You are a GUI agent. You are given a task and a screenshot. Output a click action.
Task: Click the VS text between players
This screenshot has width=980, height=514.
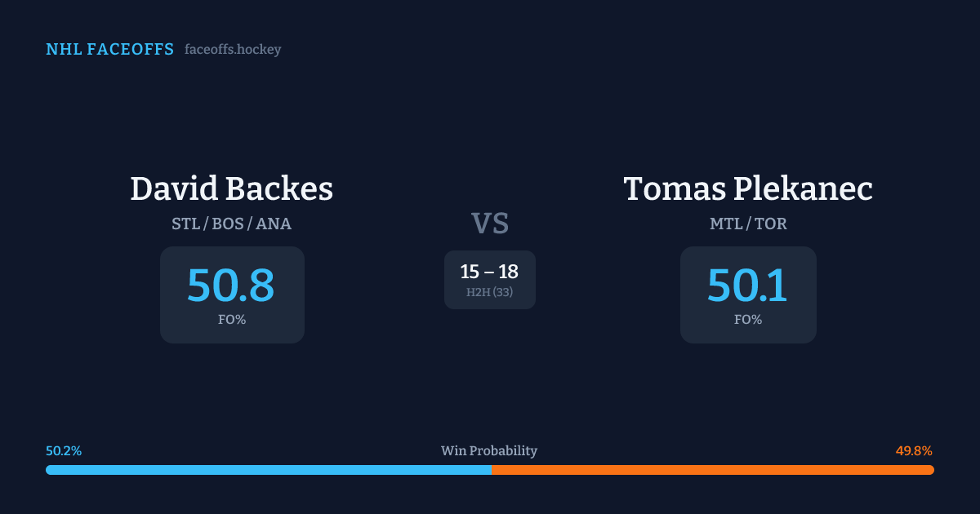coord(490,224)
